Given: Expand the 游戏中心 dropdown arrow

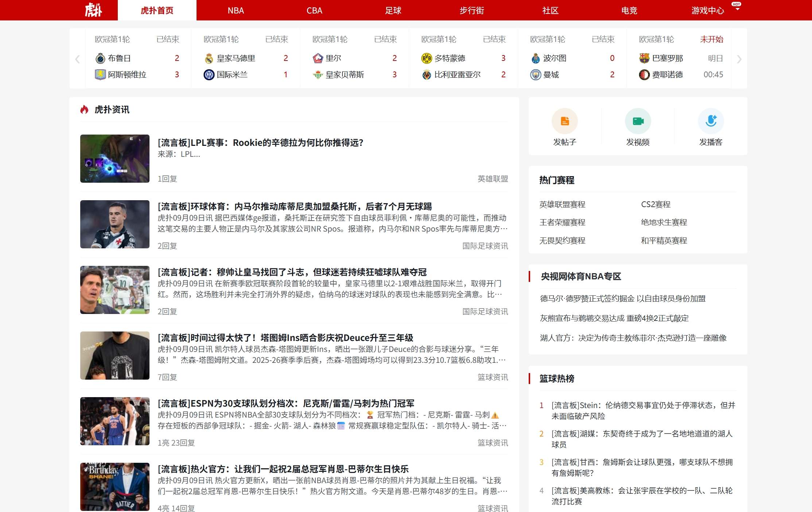Looking at the screenshot, I should point(737,9).
